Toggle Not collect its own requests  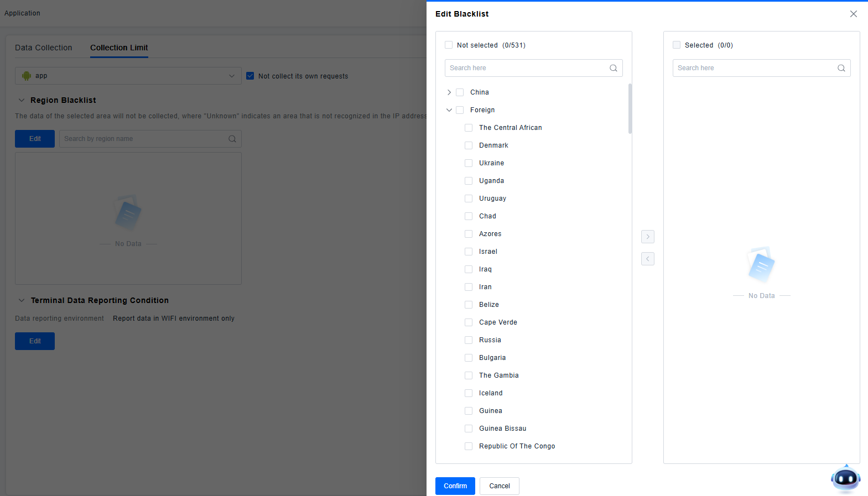point(250,76)
